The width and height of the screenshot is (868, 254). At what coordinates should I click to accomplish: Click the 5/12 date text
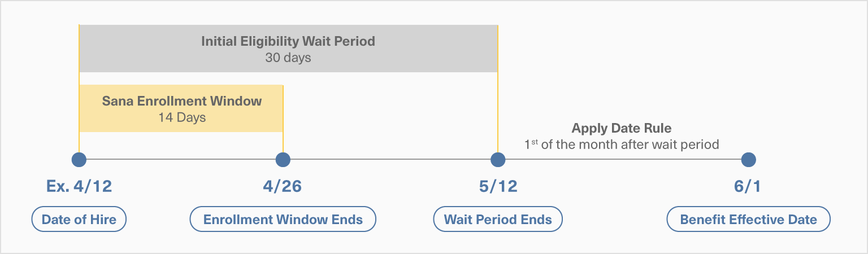pos(498,187)
